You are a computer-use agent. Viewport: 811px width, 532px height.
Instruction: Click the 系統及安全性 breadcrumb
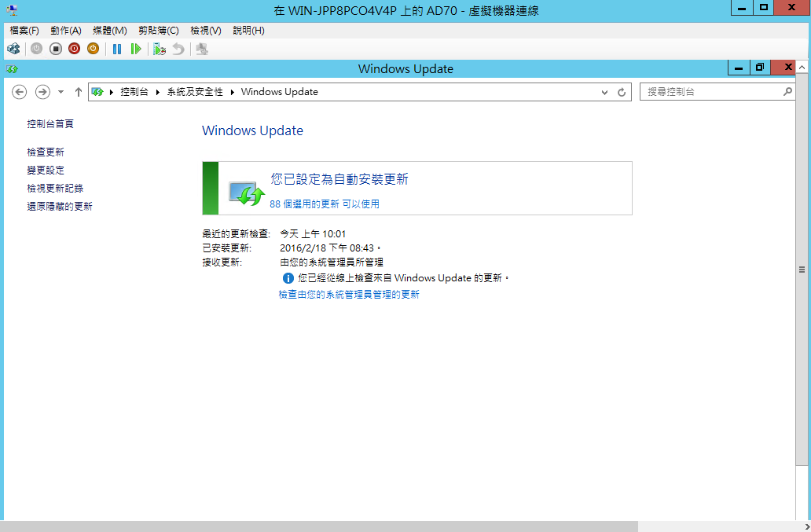(x=194, y=92)
